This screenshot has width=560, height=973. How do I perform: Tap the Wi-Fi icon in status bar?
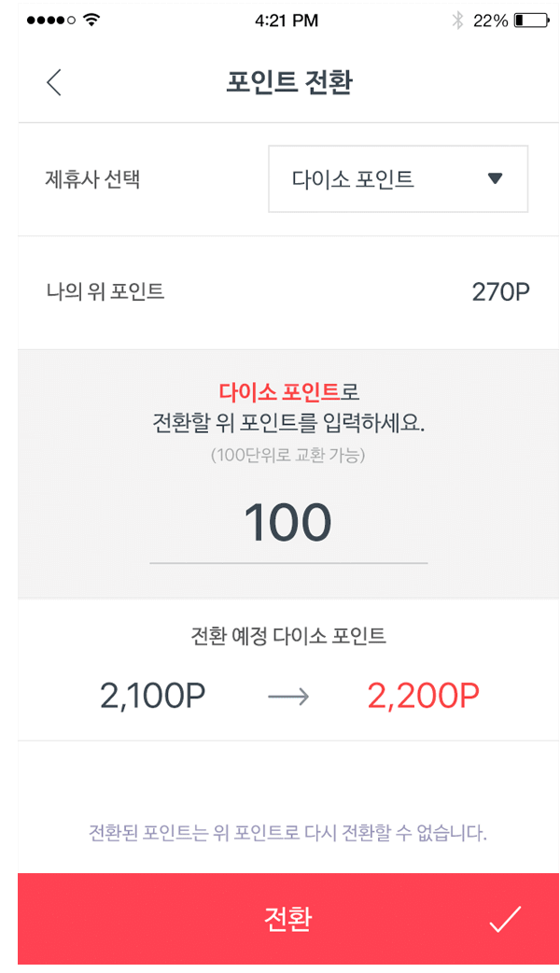91,20
